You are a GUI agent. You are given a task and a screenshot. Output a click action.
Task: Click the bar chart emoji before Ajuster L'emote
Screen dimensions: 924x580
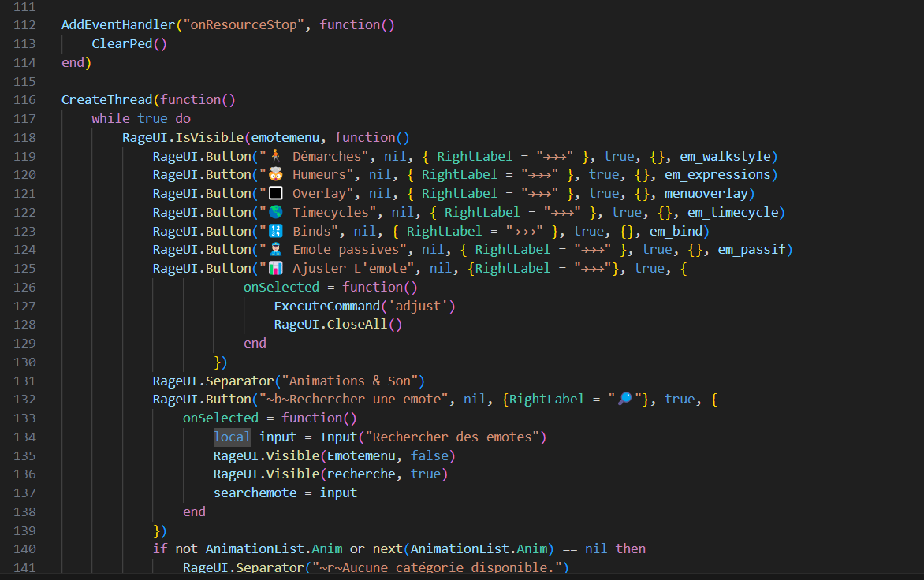point(275,269)
